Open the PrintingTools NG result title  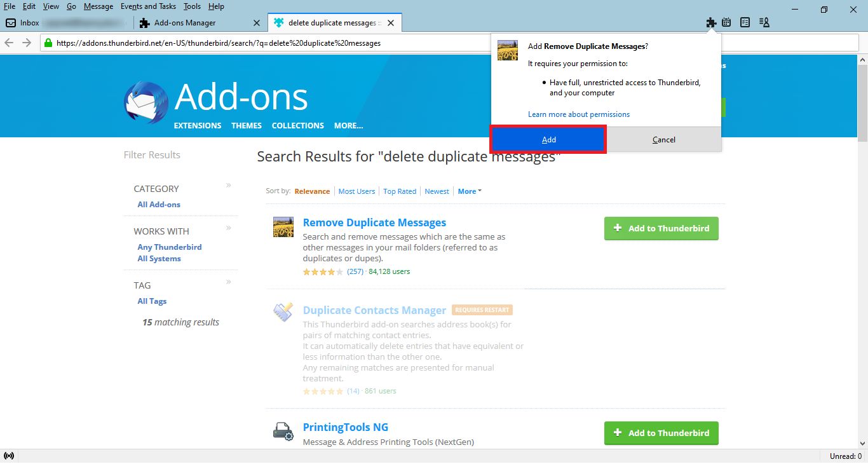[346, 427]
